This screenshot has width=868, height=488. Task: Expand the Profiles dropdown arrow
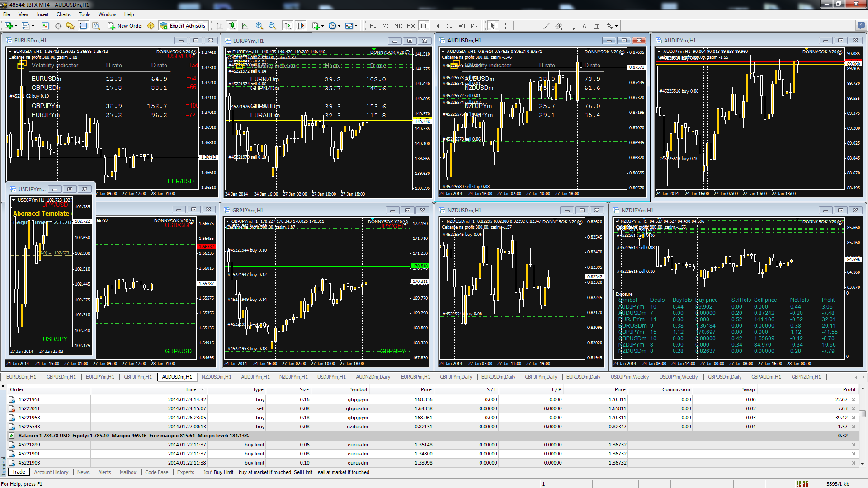[x=33, y=26]
